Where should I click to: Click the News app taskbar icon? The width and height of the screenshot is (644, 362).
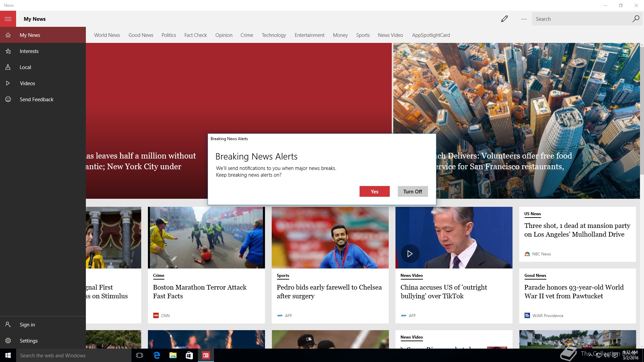[x=206, y=355]
